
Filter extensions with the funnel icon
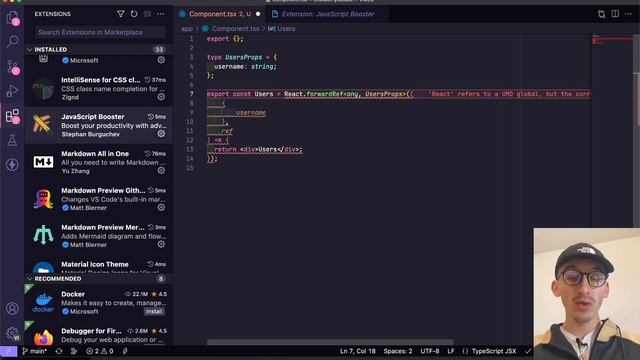pyautogui.click(x=120, y=14)
